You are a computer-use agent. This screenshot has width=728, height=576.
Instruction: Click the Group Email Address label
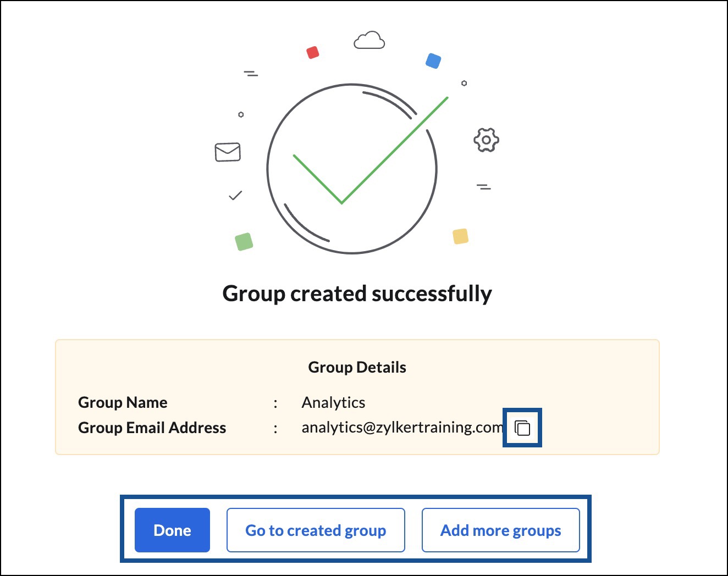coord(152,428)
